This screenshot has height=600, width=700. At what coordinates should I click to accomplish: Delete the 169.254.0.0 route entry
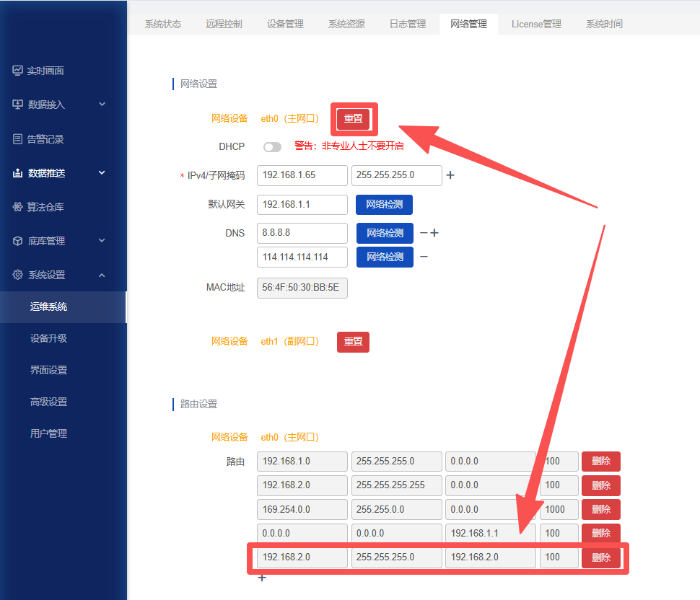[600, 509]
